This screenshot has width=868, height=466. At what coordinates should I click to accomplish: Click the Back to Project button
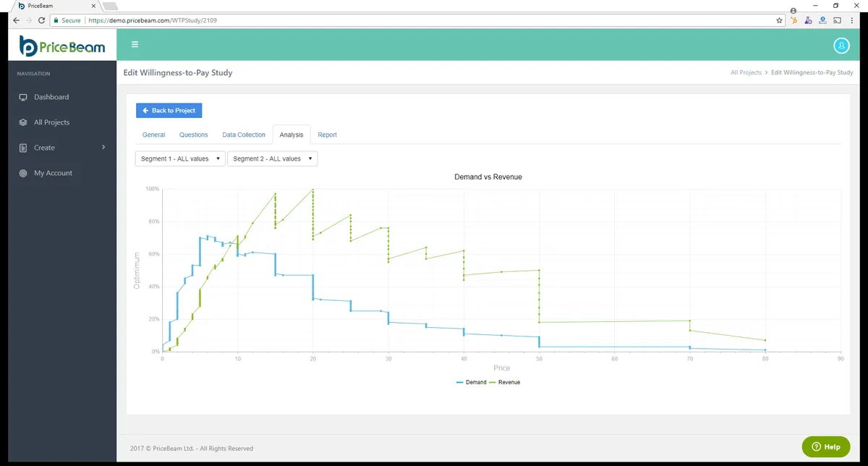169,111
